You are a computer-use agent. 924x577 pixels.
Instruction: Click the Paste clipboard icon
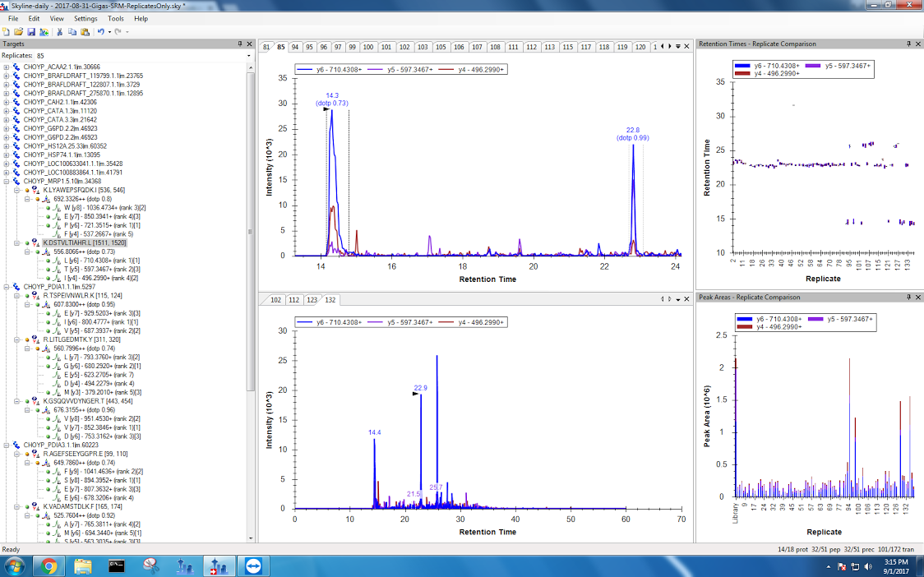point(84,31)
